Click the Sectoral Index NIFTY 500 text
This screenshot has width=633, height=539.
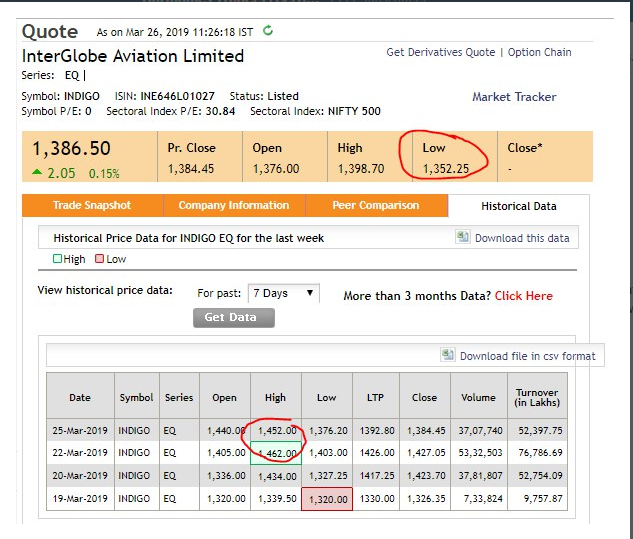(x=315, y=111)
